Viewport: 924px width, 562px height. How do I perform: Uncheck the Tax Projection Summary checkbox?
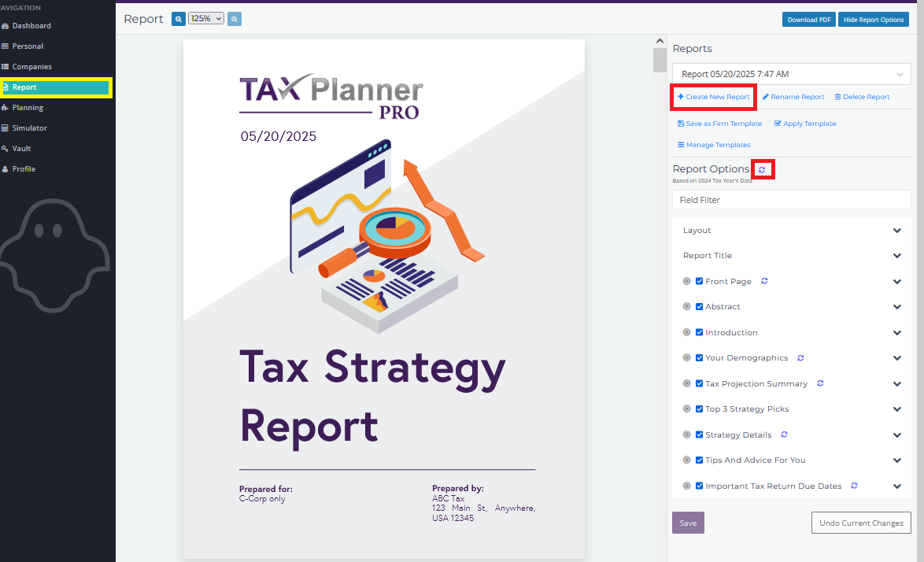click(700, 383)
